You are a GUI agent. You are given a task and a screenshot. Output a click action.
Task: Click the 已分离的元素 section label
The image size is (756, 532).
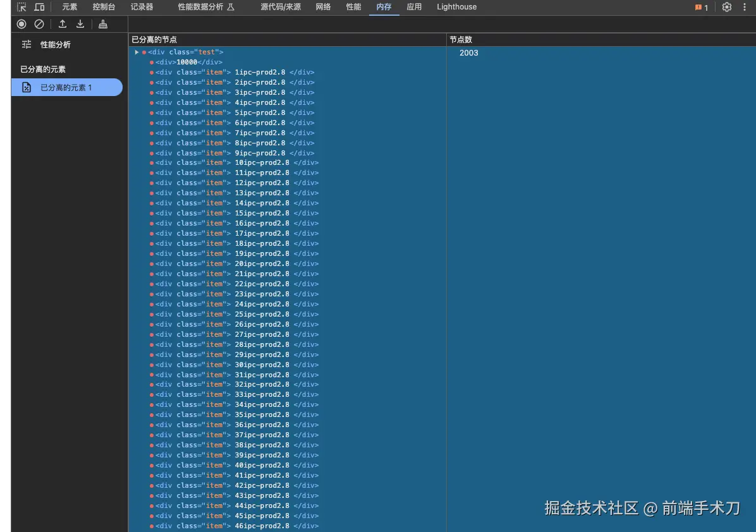tap(43, 70)
